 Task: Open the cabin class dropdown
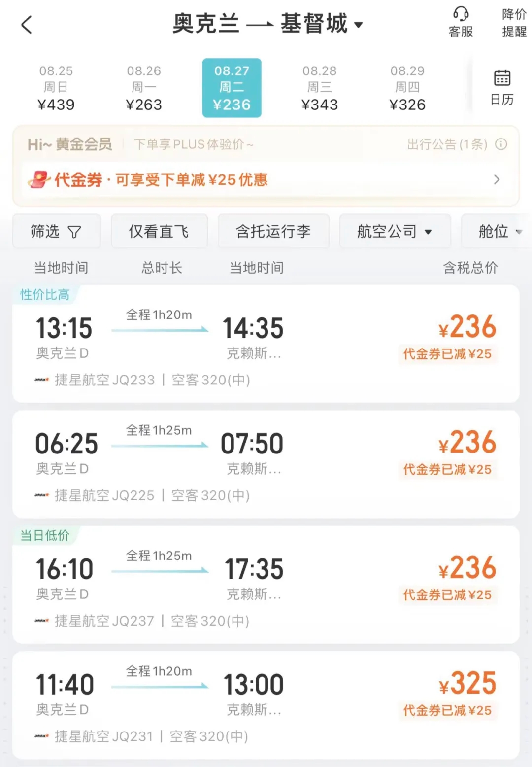(x=499, y=231)
